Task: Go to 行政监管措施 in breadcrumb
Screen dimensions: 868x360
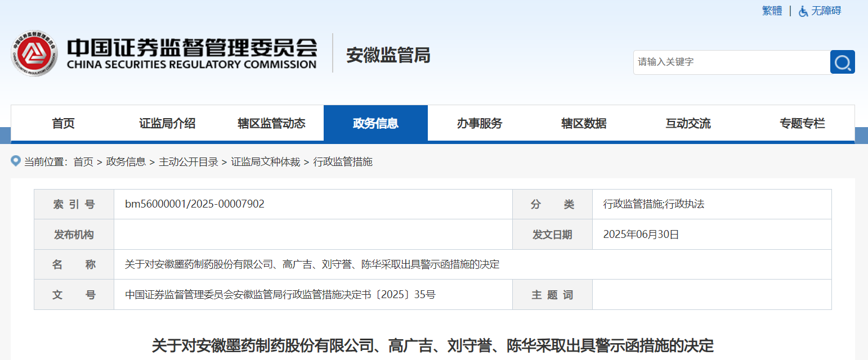Action: click(343, 162)
